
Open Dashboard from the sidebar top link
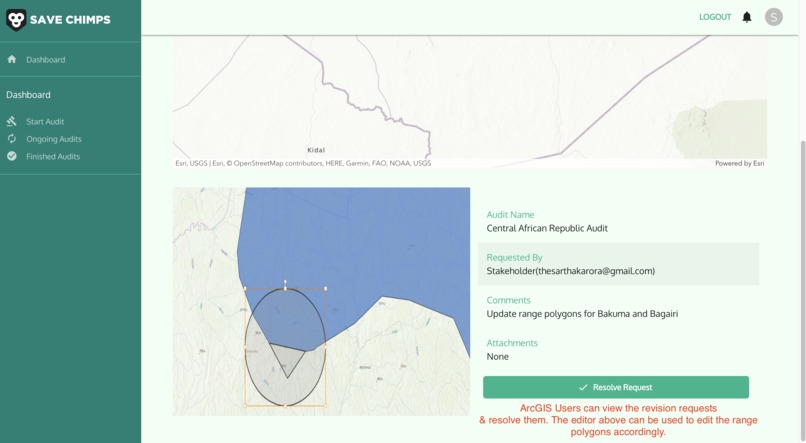(x=46, y=60)
